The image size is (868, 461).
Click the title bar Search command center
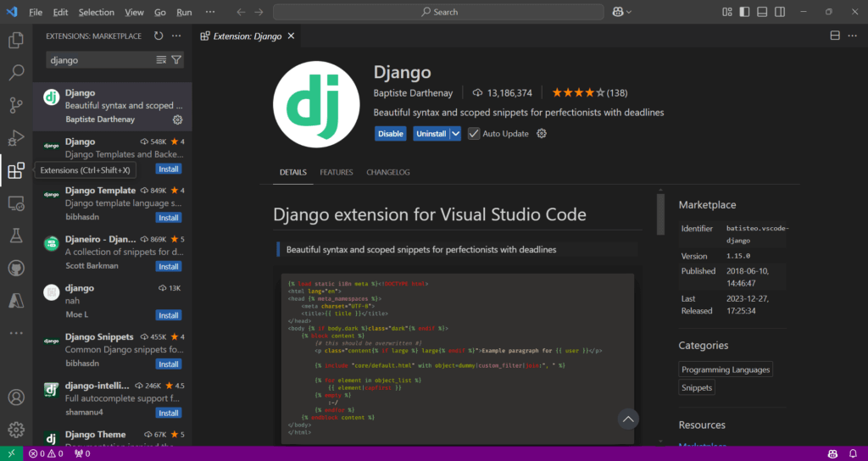(438, 12)
